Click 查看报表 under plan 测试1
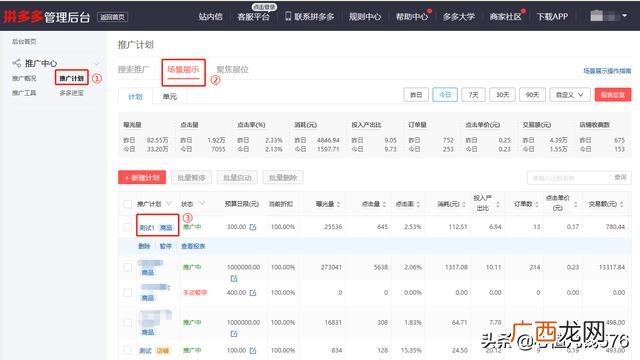 click(x=193, y=246)
